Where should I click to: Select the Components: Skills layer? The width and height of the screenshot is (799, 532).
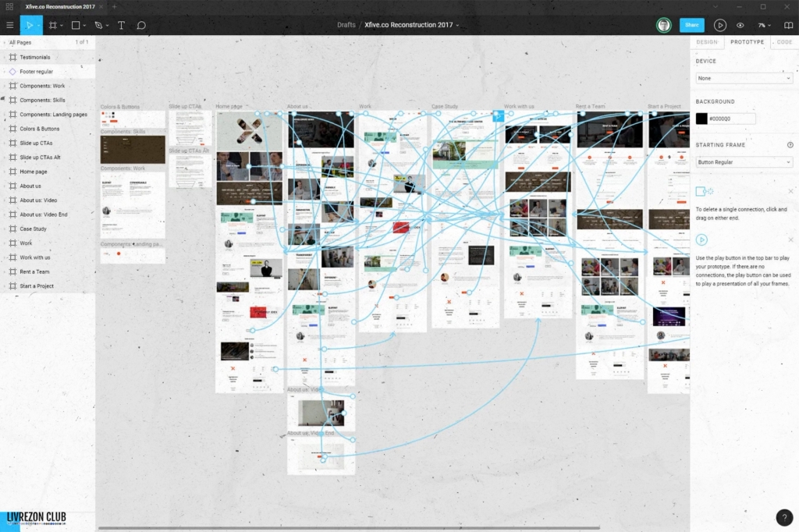[x=48, y=100]
